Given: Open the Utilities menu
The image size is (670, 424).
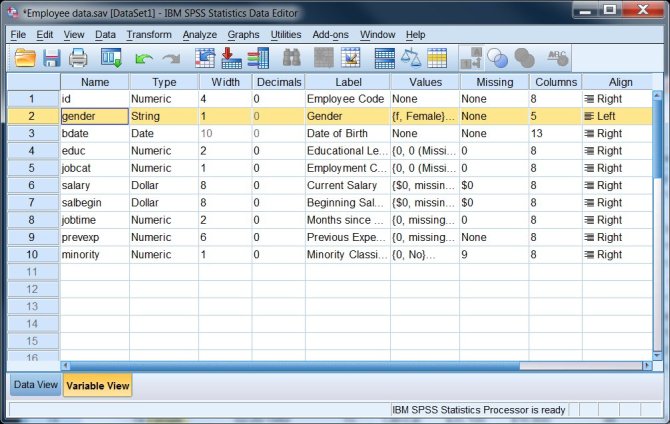Looking at the screenshot, I should [285, 35].
